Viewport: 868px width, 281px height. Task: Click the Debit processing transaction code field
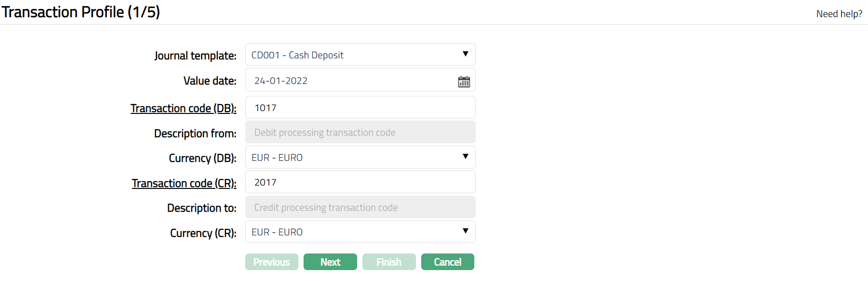tap(360, 132)
